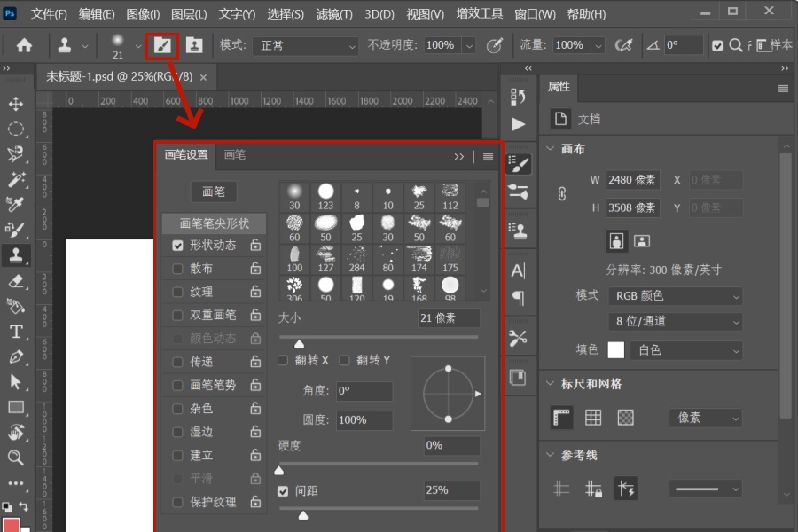Viewport: 798px width, 532px height.
Task: Open the brush settings panel menu
Action: pos(488,157)
